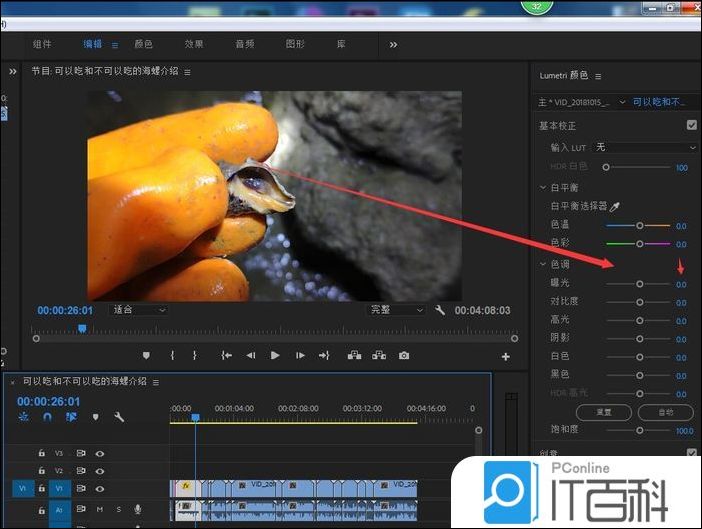Screen dimensions: 702x529
Task: Click the 重置 reset button
Action: pos(604,412)
